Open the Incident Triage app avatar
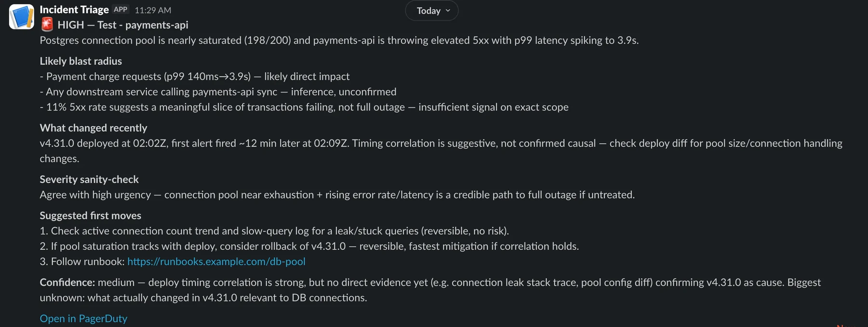 [21, 16]
